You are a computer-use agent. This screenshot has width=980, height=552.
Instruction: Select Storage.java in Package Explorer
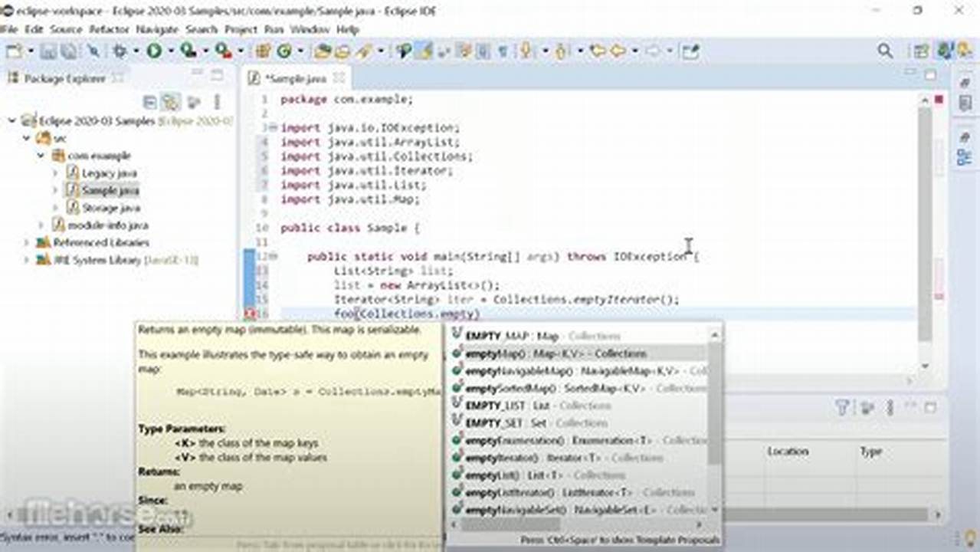coord(113,208)
